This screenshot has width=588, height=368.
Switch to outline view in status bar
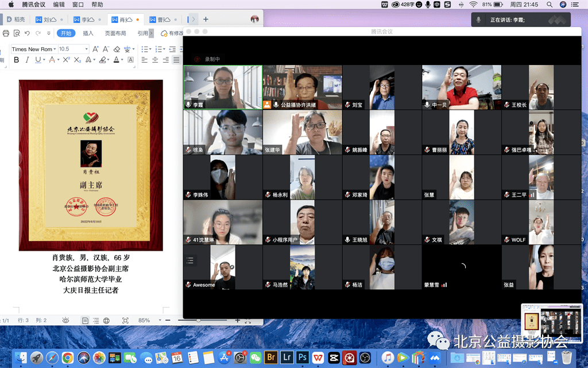(96, 320)
